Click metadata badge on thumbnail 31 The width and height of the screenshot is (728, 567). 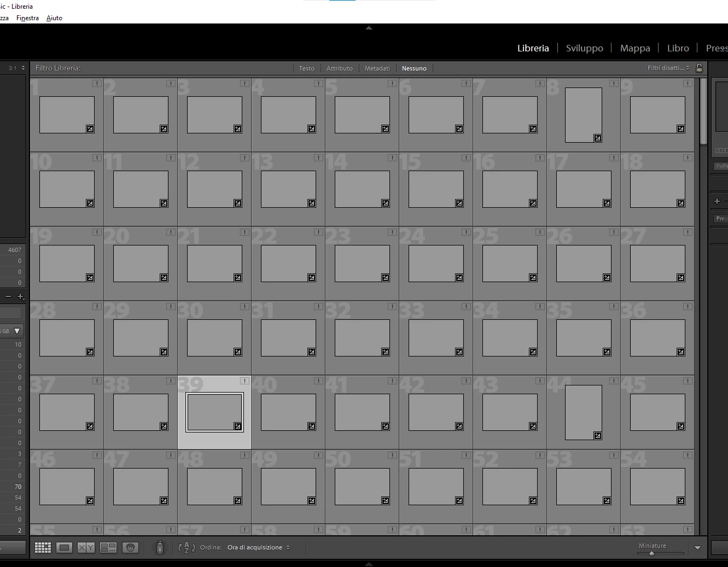click(x=312, y=352)
